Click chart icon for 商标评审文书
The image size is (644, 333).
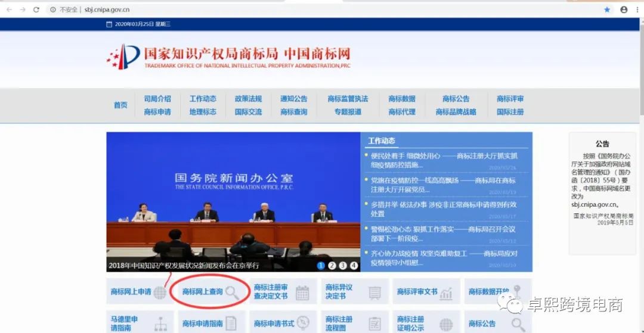pyautogui.click(x=445, y=294)
